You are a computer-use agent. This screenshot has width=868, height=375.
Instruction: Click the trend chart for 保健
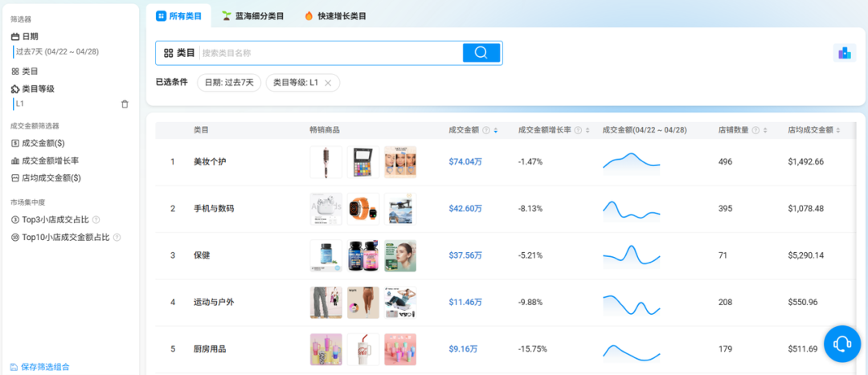tap(632, 257)
